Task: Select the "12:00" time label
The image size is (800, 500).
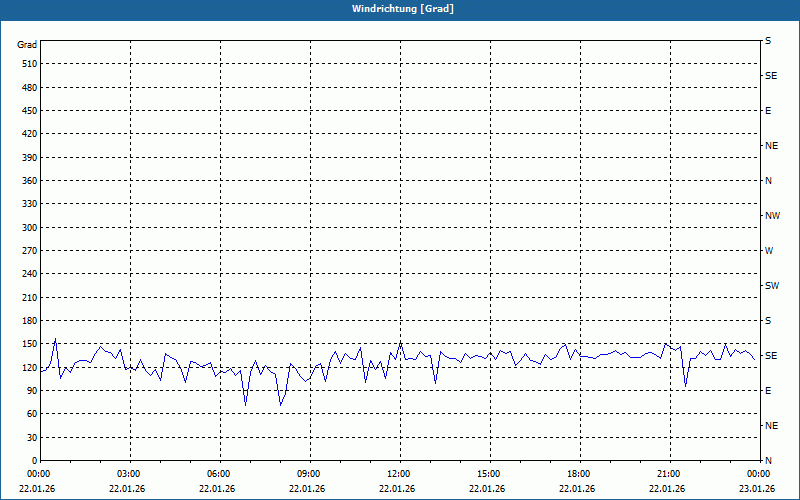Action: click(399, 474)
